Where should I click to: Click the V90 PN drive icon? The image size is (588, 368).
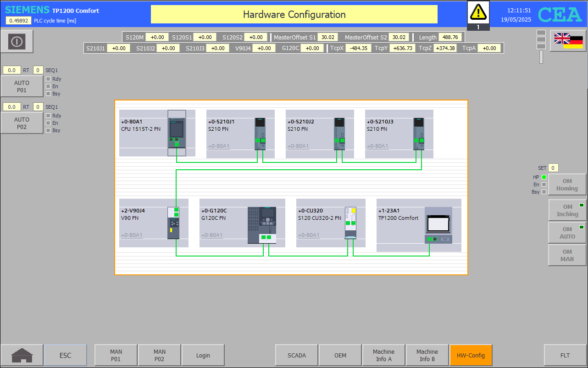[x=173, y=223]
